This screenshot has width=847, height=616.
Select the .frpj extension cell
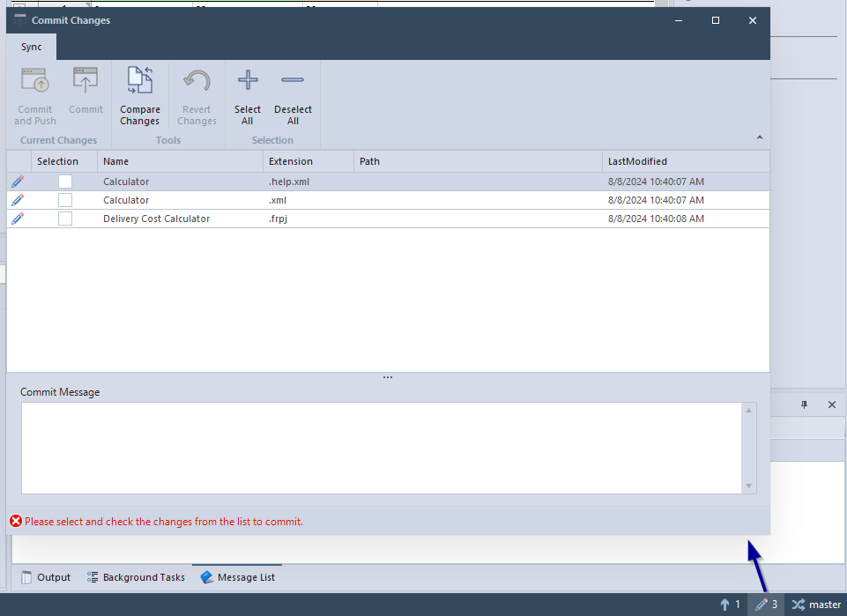tap(308, 219)
